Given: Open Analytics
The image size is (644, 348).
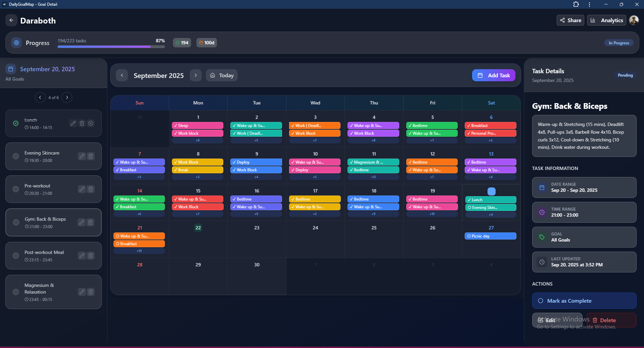Looking at the screenshot, I should tap(606, 20).
